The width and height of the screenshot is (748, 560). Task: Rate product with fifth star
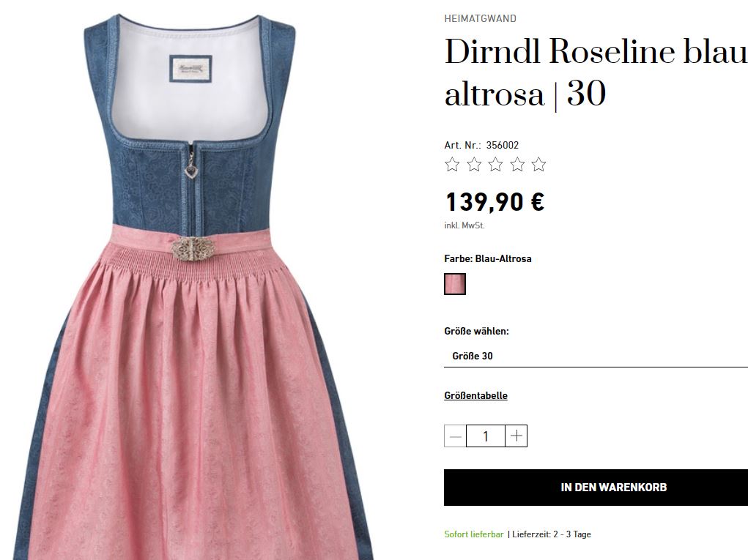point(538,165)
